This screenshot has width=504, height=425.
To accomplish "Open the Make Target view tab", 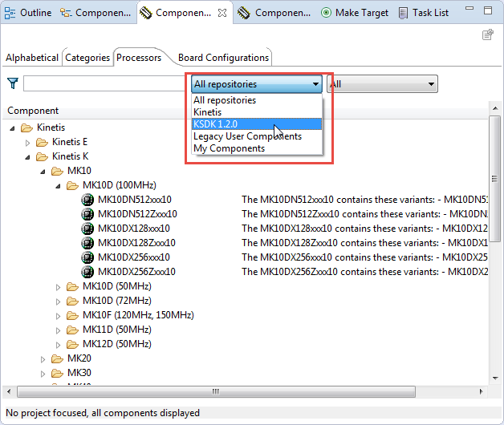I will tap(355, 13).
